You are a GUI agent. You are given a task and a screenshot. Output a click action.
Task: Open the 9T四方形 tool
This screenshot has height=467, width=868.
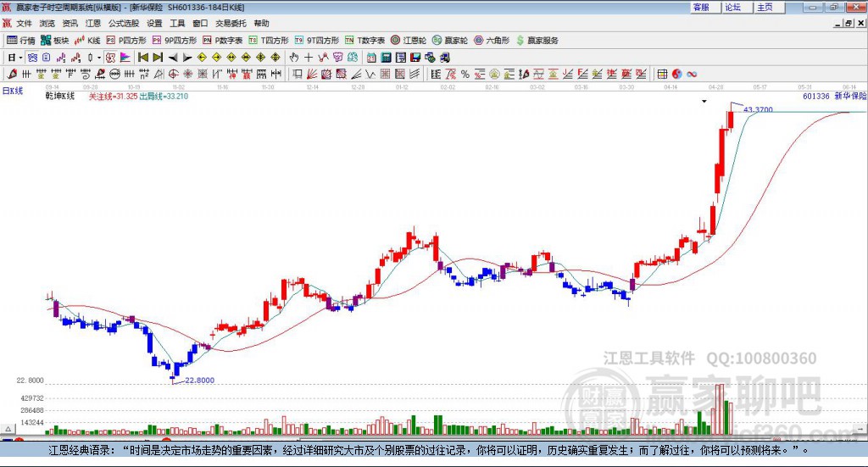tap(317, 41)
